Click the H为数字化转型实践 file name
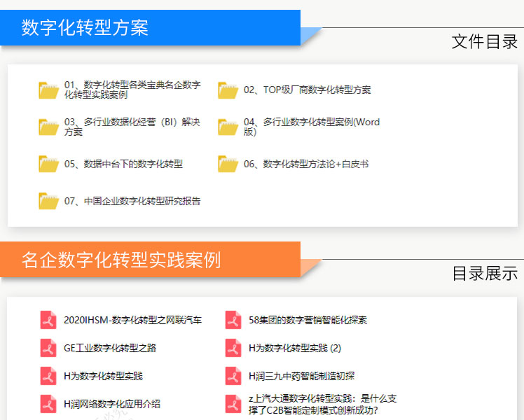This screenshot has height=420, width=524. tap(103, 376)
